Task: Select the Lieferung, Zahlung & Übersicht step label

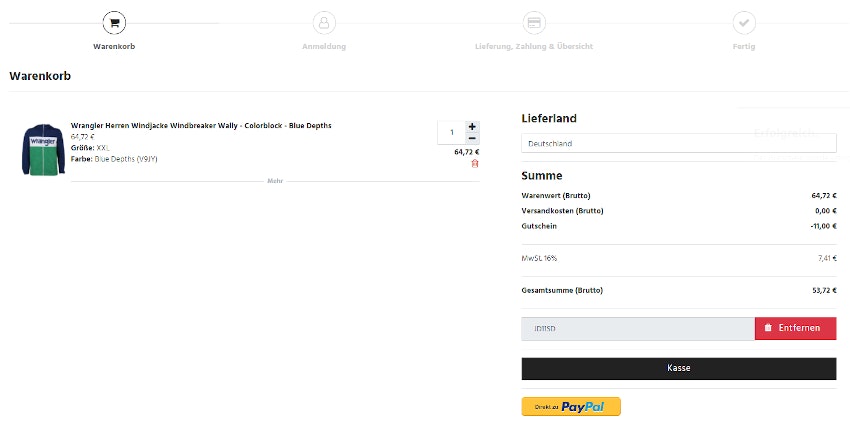Action: (x=534, y=47)
